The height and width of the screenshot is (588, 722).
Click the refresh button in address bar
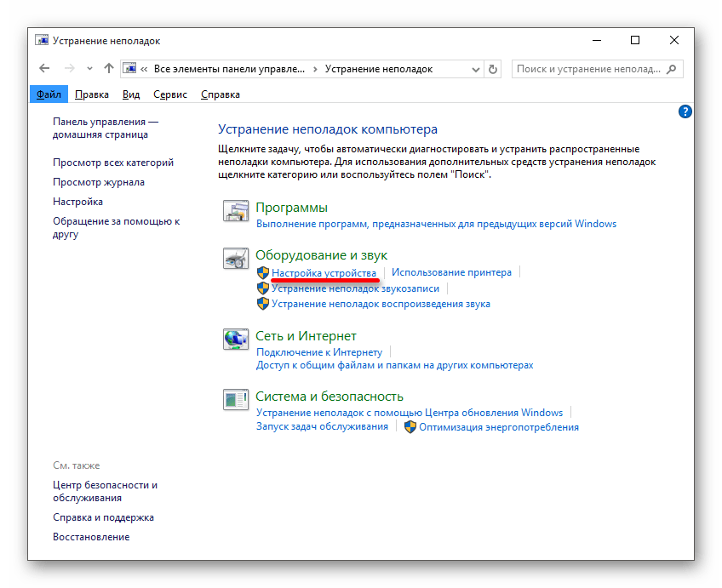494,69
